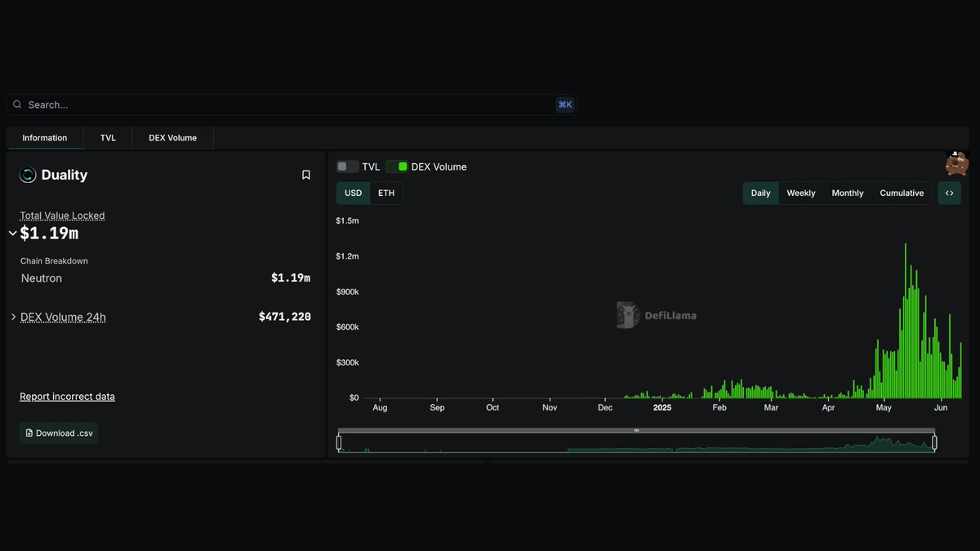Focus the Search input field

coord(291,104)
